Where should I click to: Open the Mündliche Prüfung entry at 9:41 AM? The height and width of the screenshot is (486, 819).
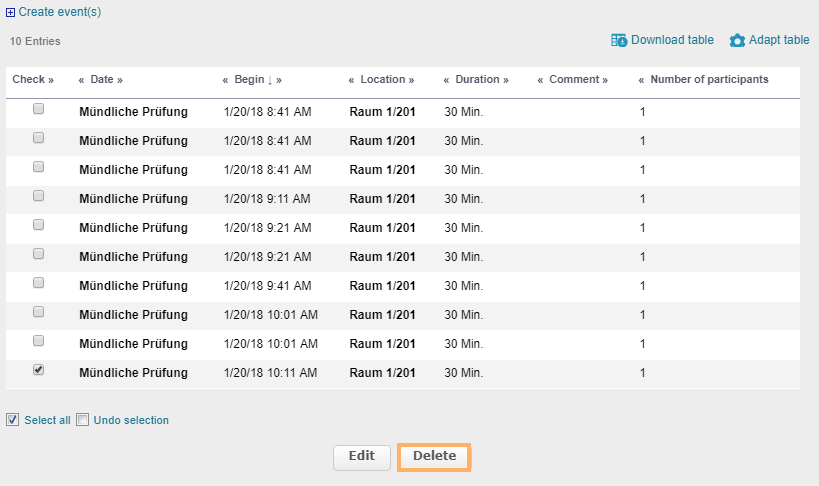133,286
